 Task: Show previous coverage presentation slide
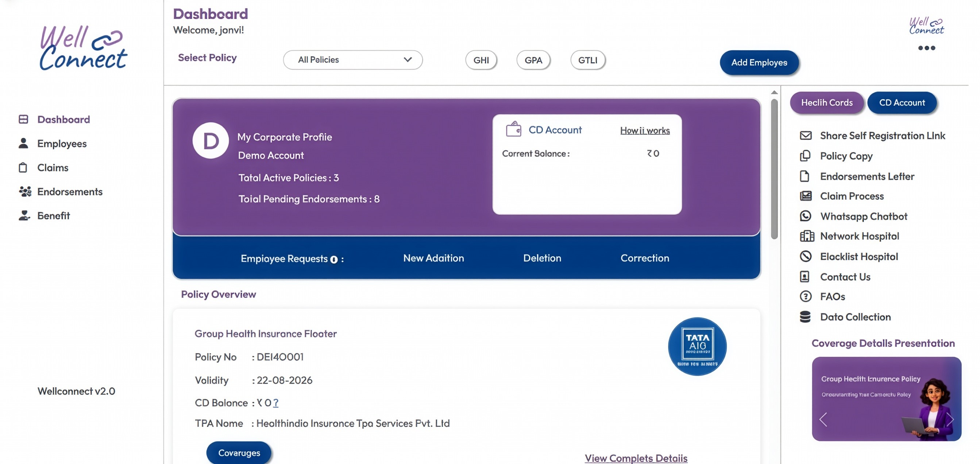[823, 419]
